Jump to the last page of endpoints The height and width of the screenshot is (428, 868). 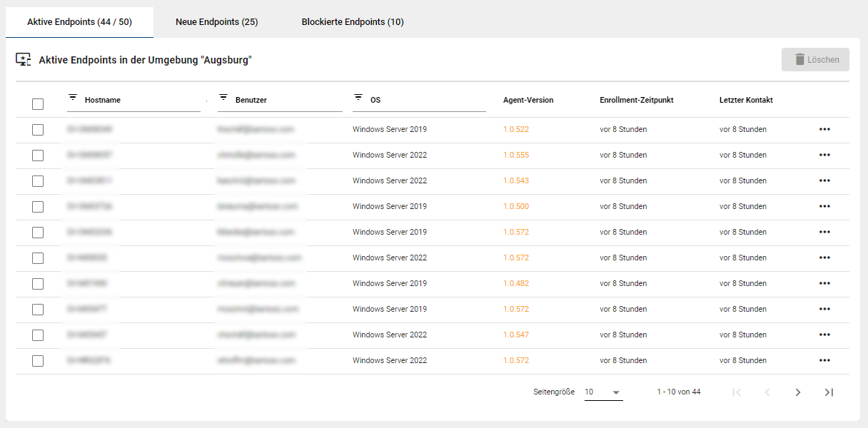(829, 392)
